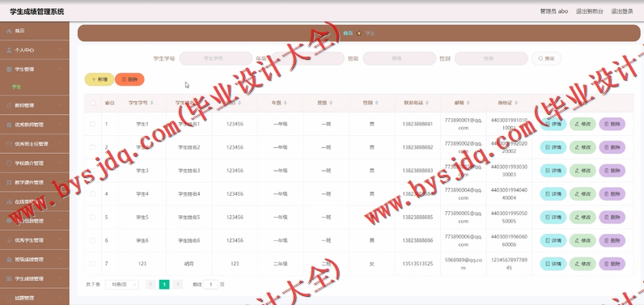
Task: Sort table by 邮箱 column arrows
Action: (468, 103)
